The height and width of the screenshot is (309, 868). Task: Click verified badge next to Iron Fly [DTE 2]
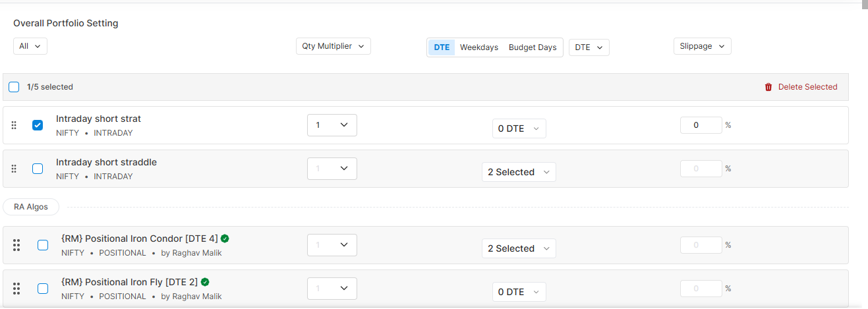coord(205,282)
